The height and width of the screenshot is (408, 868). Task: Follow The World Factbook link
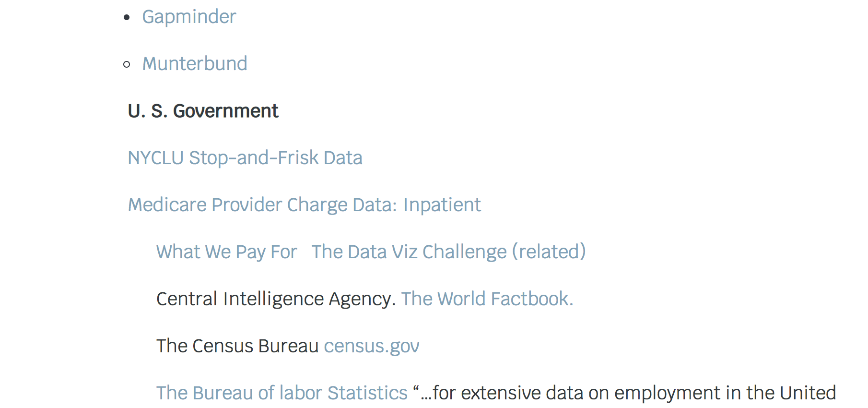487,299
